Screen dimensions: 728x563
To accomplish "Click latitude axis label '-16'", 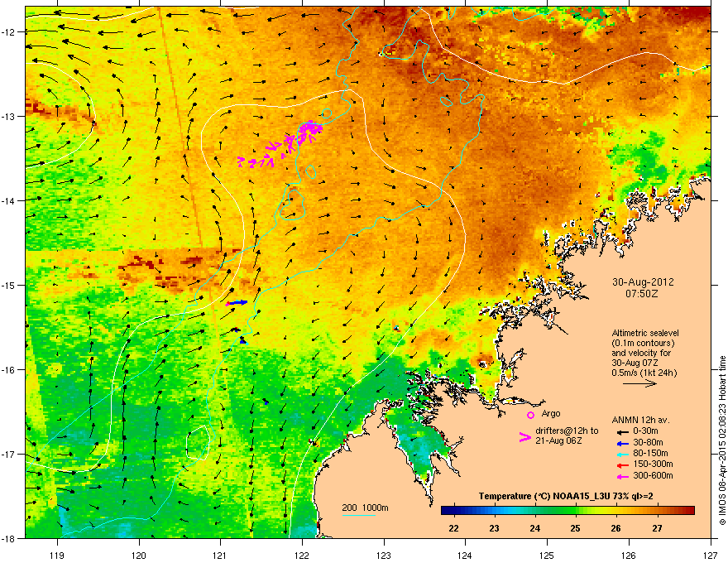I will [8, 370].
